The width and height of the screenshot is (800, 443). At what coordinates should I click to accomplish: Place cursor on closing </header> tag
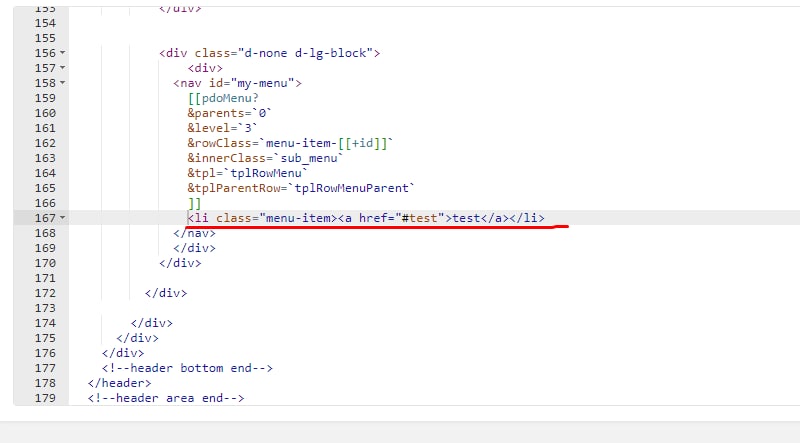click(119, 383)
